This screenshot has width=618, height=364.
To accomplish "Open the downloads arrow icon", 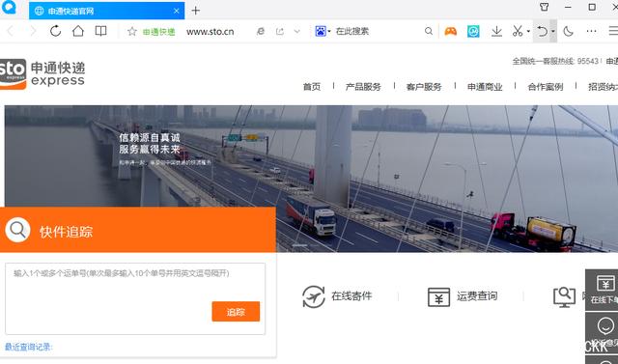I will click(496, 31).
